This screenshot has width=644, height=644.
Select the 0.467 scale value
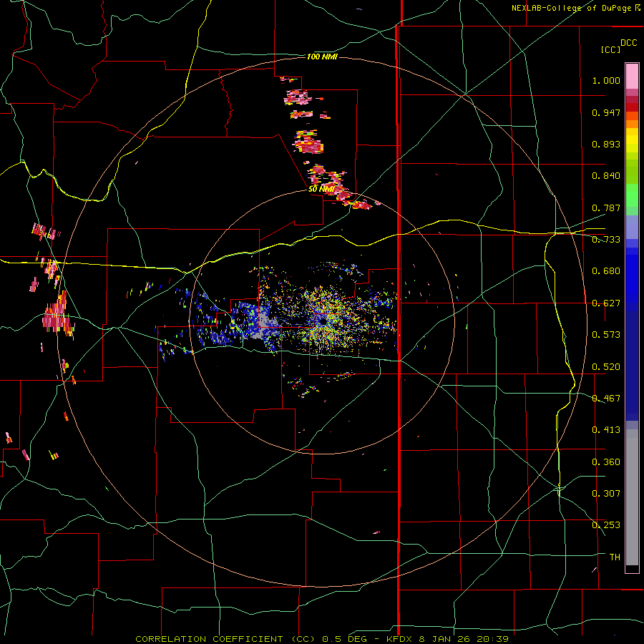(606, 399)
